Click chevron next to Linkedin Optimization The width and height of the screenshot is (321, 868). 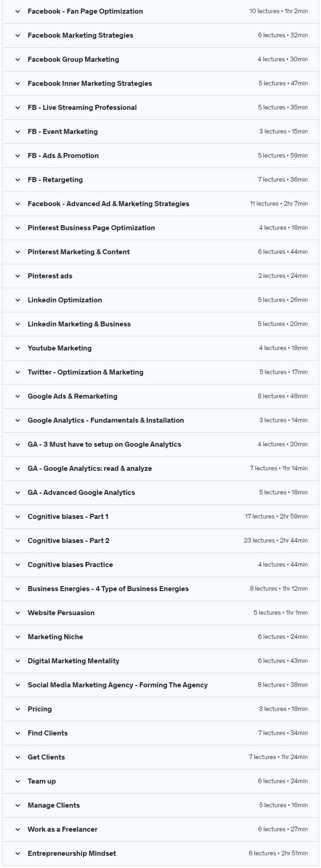click(x=18, y=300)
